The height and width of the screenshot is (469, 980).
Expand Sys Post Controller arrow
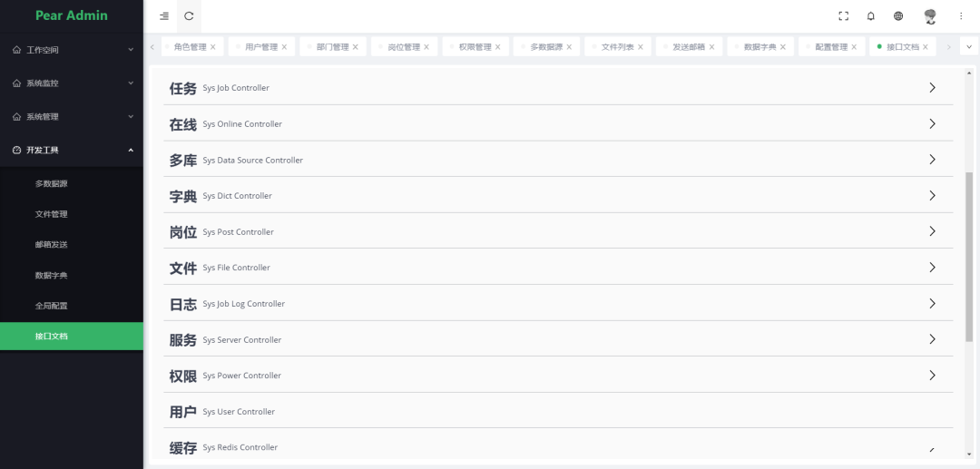933,231
